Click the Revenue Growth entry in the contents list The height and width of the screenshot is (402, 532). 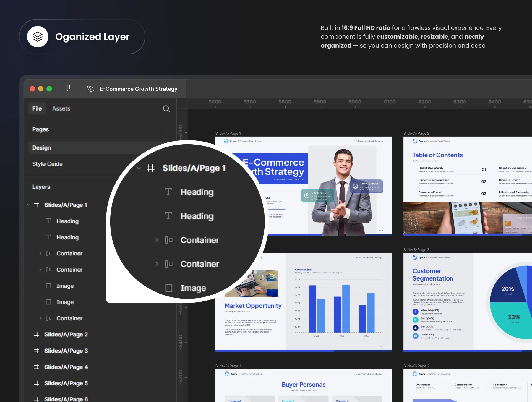[x=515, y=182]
